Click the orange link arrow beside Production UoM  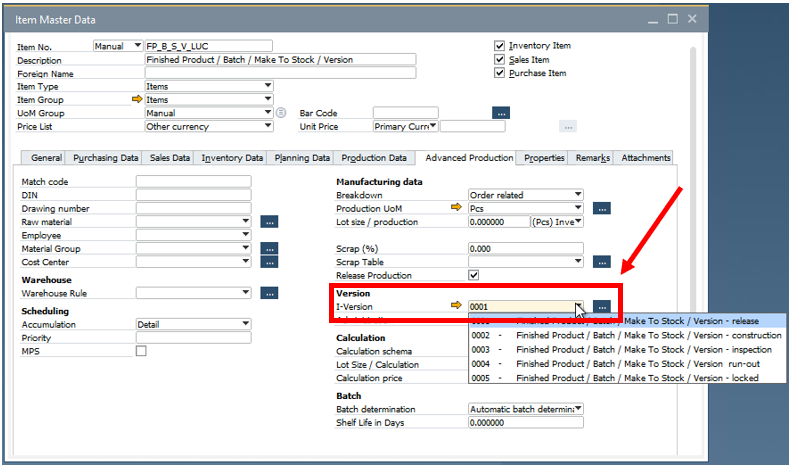456,207
